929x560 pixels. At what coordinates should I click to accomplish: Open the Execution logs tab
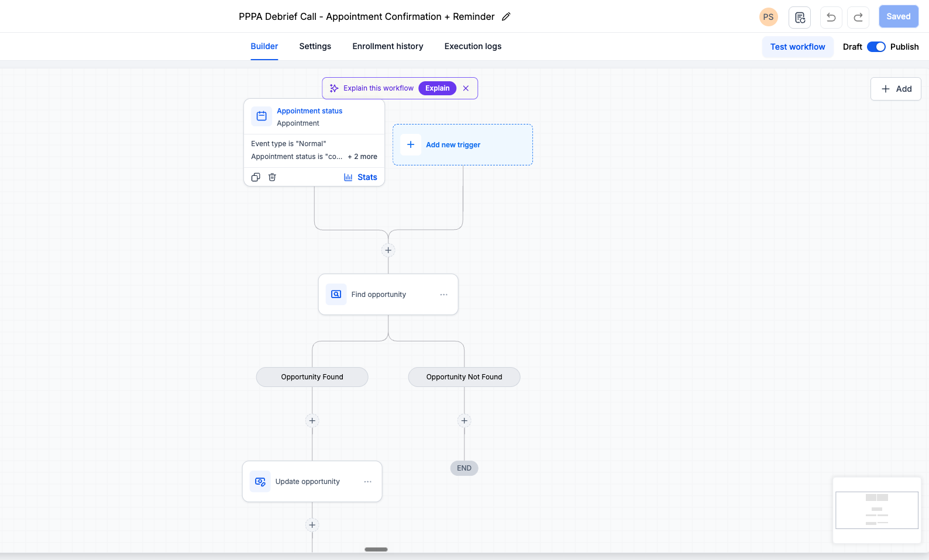click(x=473, y=46)
